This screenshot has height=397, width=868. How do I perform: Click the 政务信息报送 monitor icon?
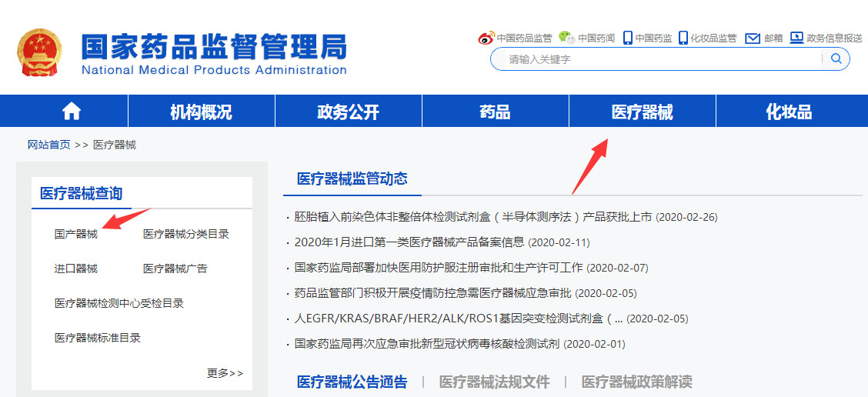tap(796, 38)
